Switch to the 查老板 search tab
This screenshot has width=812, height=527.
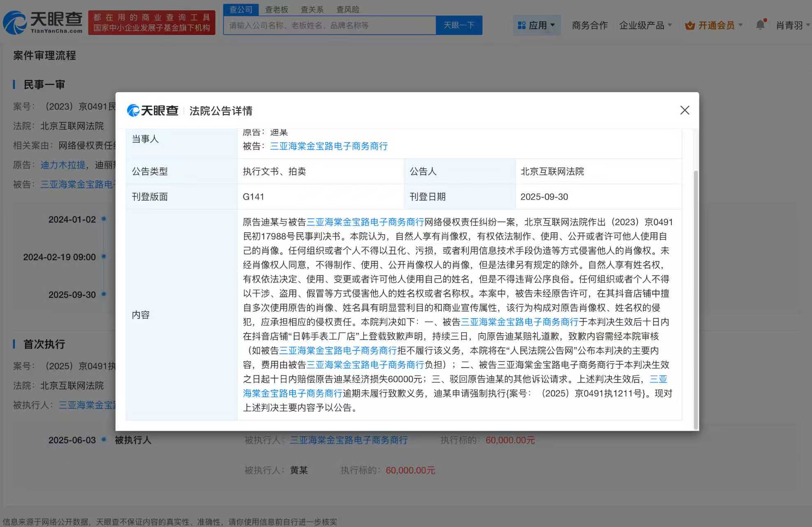[276, 9]
